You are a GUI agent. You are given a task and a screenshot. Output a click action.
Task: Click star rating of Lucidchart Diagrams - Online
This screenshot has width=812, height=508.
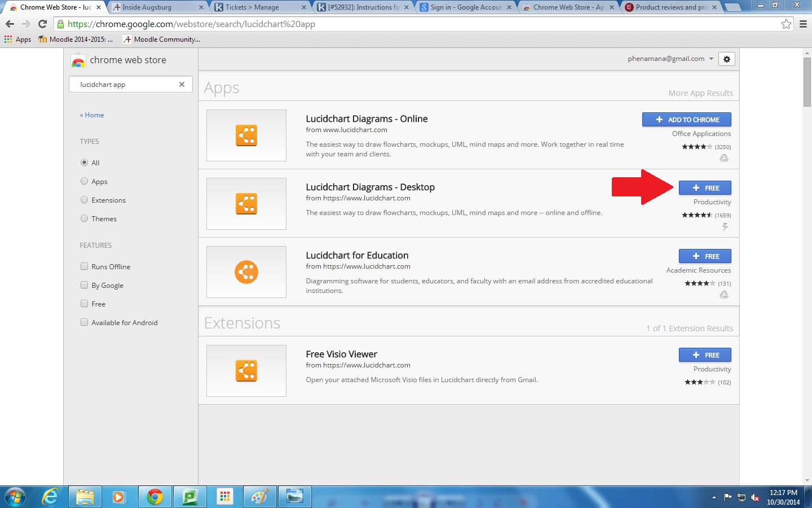[x=697, y=147]
